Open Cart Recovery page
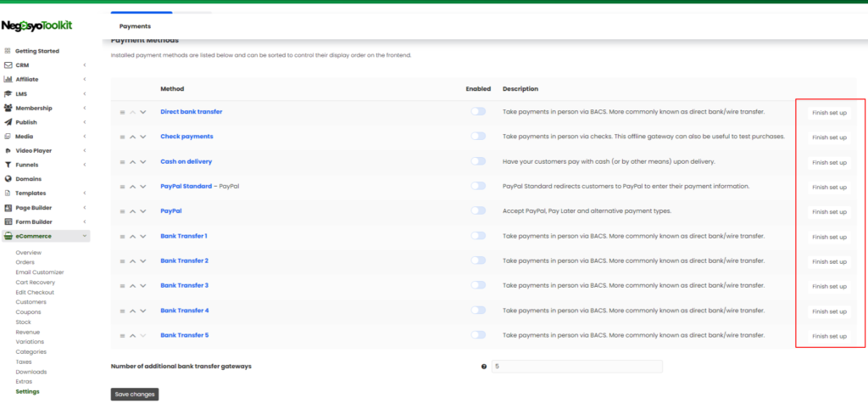 [36, 283]
